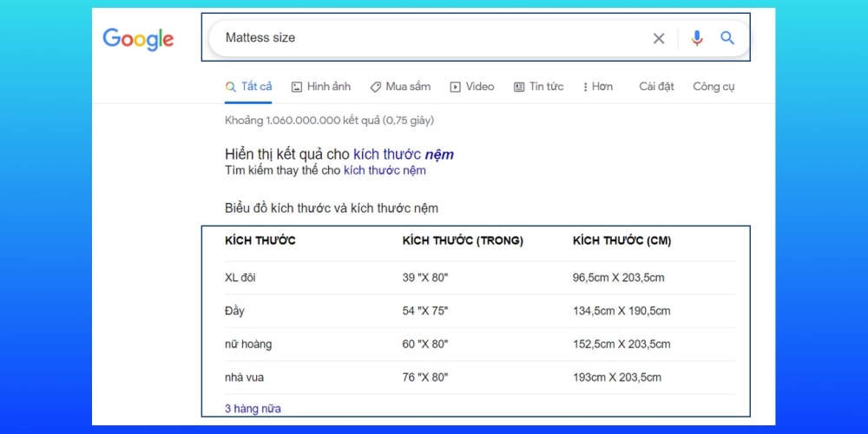Click the cell 76 "X 80"
This screenshot has width=868, height=434.
[x=425, y=377]
